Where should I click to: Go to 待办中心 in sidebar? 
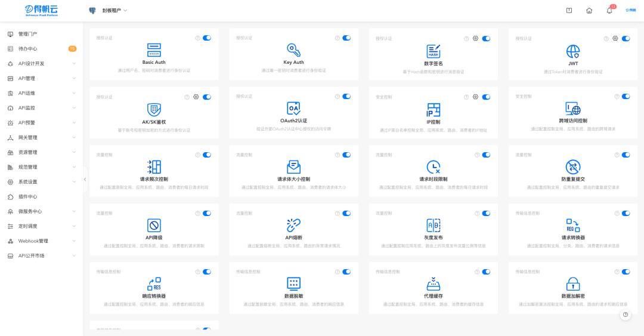point(27,49)
